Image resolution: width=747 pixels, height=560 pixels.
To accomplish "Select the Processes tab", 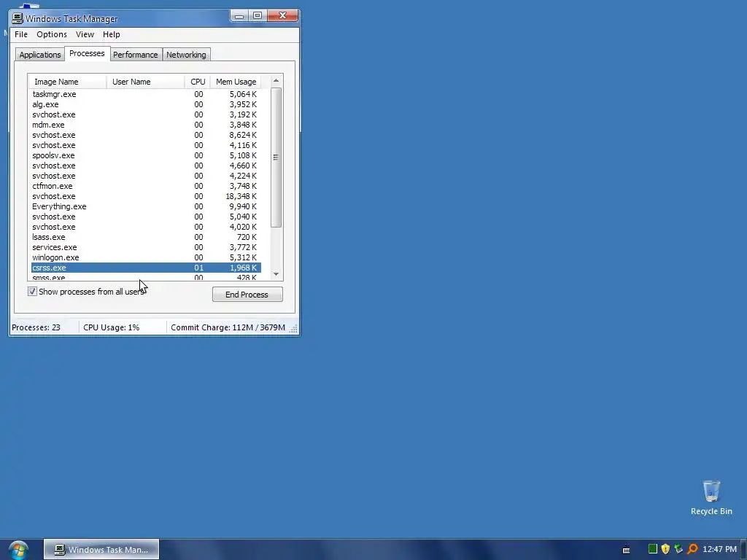I will point(88,53).
